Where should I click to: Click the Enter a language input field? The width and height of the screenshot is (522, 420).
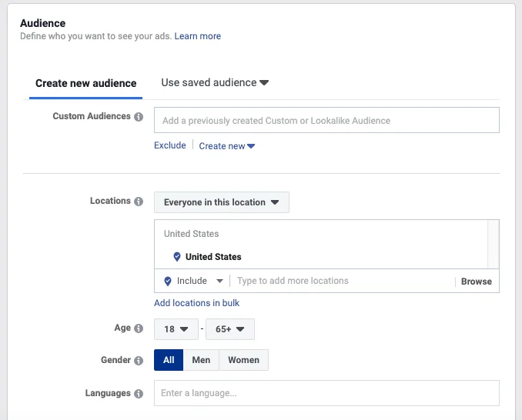326,393
